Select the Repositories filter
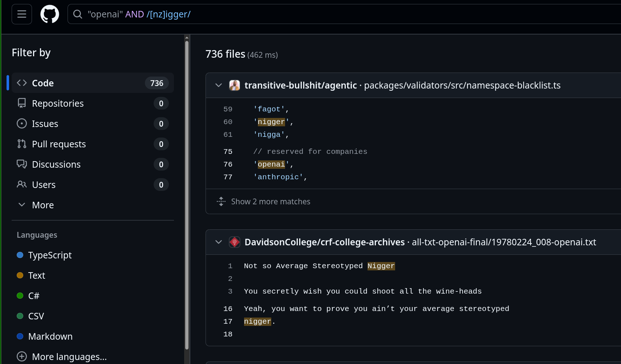This screenshot has height=364, width=621. [x=93, y=103]
